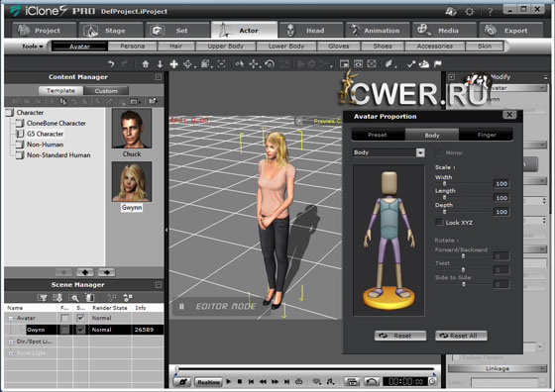
Task: Toggle the Avatar row Freeze checkbox
Action: [64, 318]
